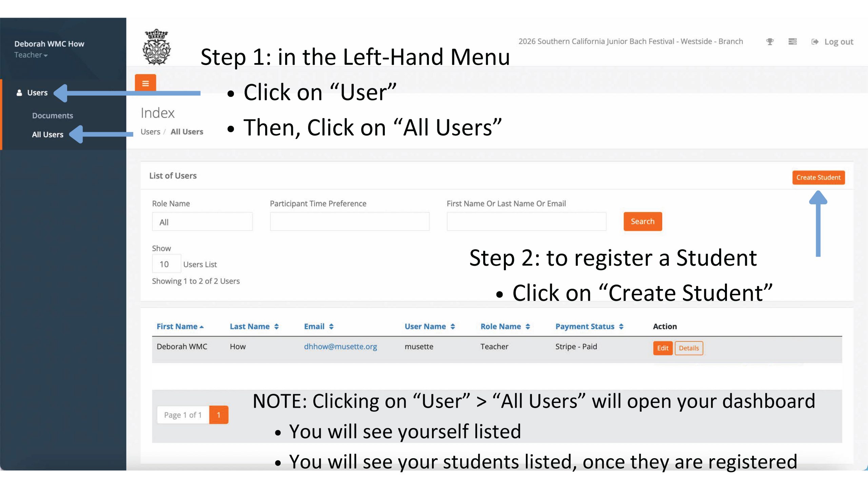Click the Create Student button
The width and height of the screenshot is (868, 488).
tap(818, 177)
